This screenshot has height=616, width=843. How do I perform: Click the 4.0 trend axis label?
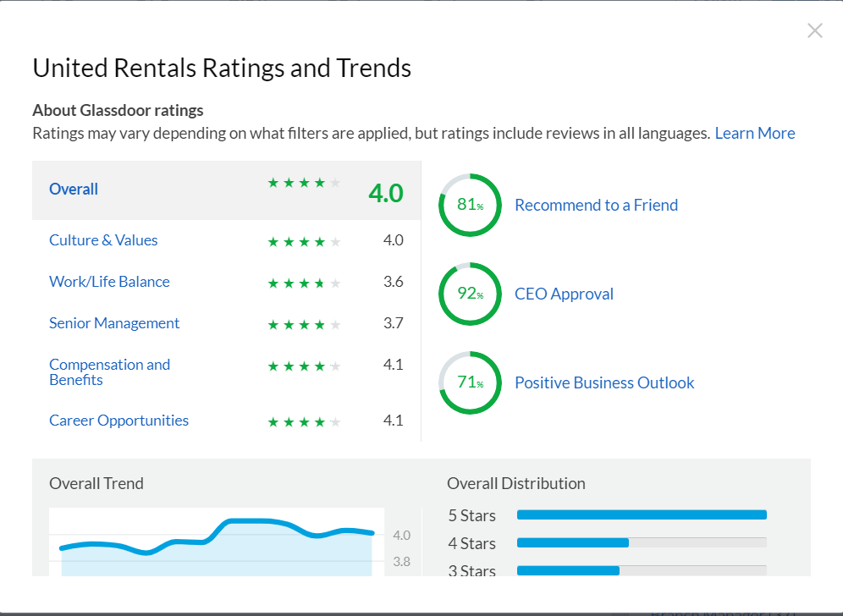pyautogui.click(x=401, y=536)
